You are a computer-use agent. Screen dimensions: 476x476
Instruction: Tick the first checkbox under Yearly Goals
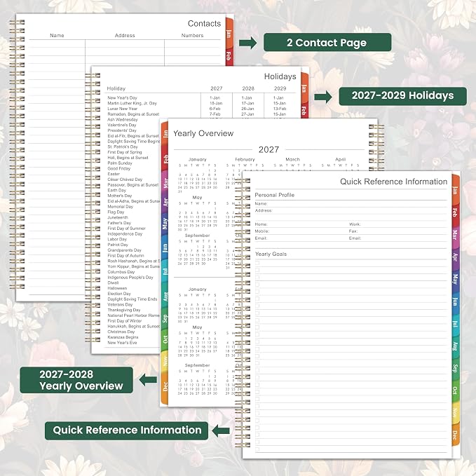[257, 263]
